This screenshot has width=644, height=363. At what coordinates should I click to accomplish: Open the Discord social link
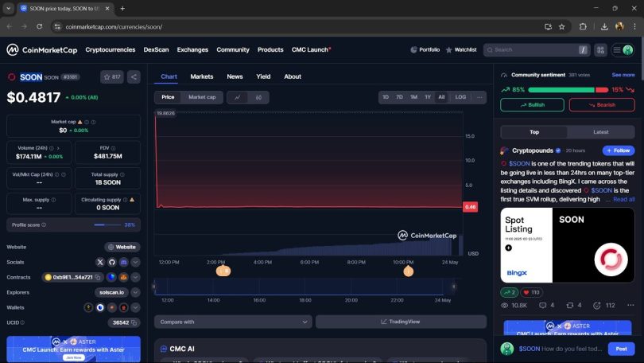point(123,262)
